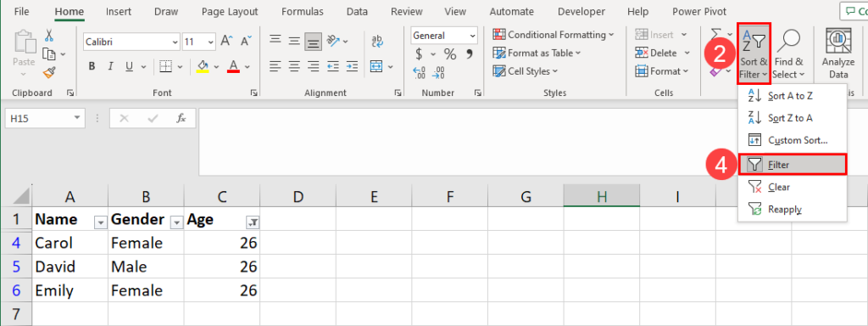Image resolution: width=868 pixels, height=326 pixels.
Task: Open the font size dropdown
Action: point(211,42)
